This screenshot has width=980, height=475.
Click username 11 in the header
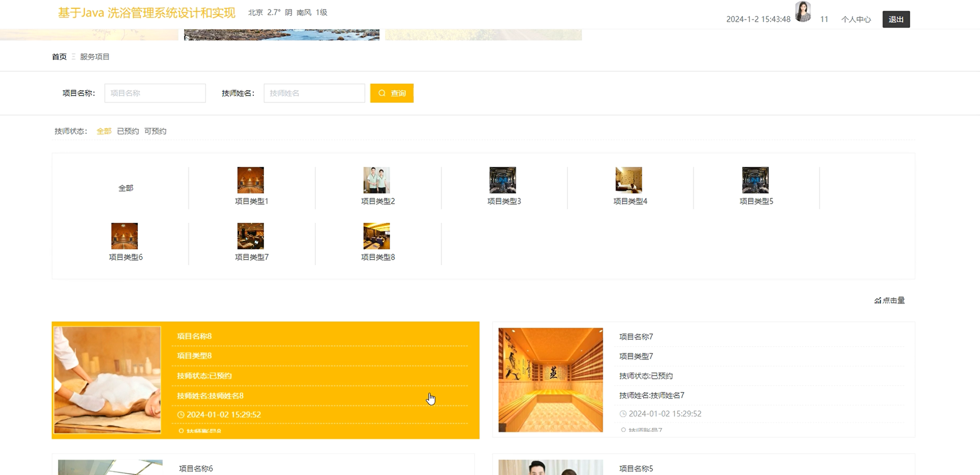coord(824,19)
